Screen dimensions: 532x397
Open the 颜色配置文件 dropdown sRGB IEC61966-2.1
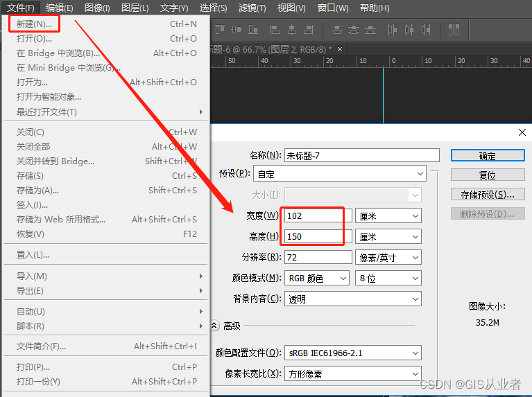[353, 353]
